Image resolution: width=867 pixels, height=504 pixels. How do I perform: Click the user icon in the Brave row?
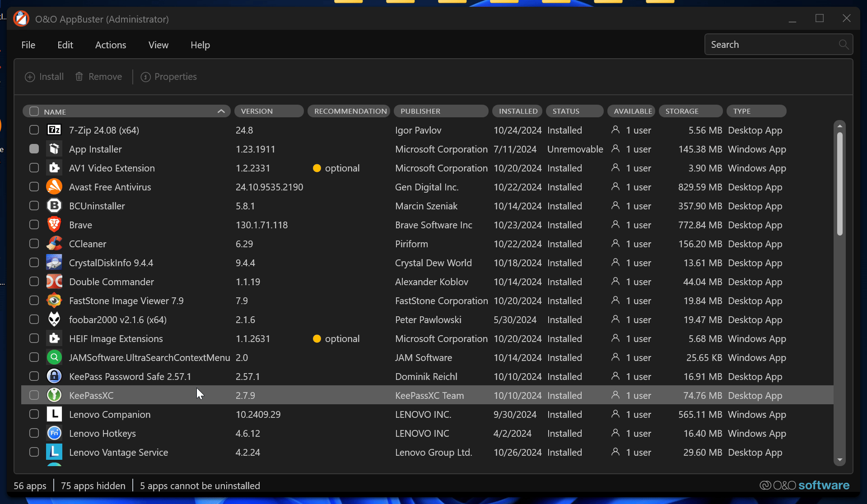(x=615, y=225)
